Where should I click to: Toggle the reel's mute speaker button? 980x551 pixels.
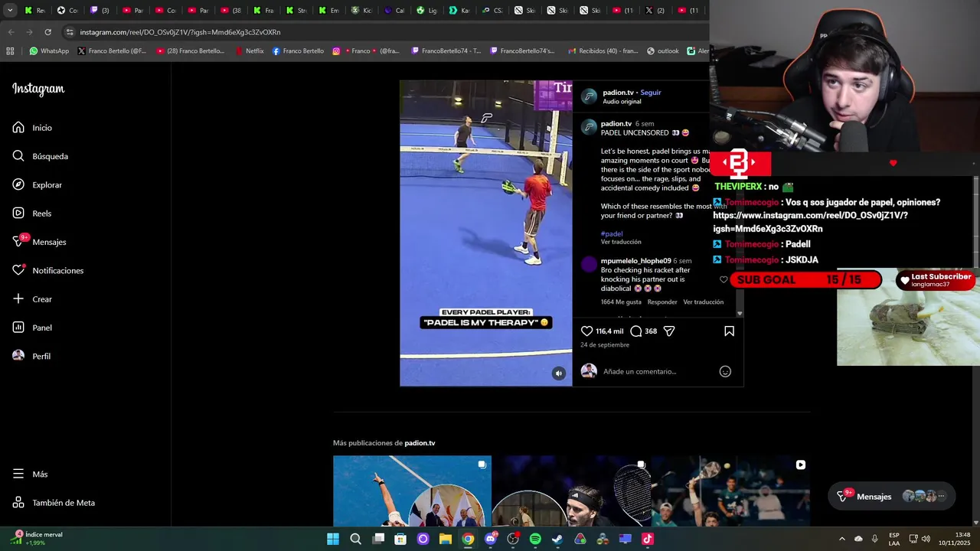click(x=559, y=373)
